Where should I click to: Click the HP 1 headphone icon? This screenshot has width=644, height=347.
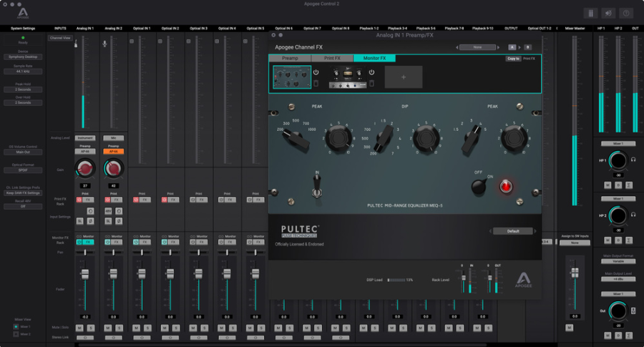click(x=633, y=160)
